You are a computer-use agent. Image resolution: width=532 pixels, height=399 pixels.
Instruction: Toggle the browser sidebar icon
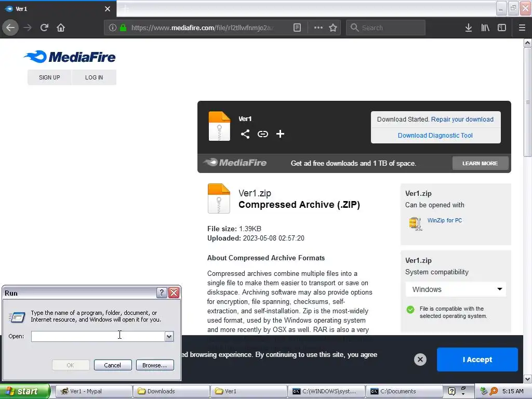[502, 28]
